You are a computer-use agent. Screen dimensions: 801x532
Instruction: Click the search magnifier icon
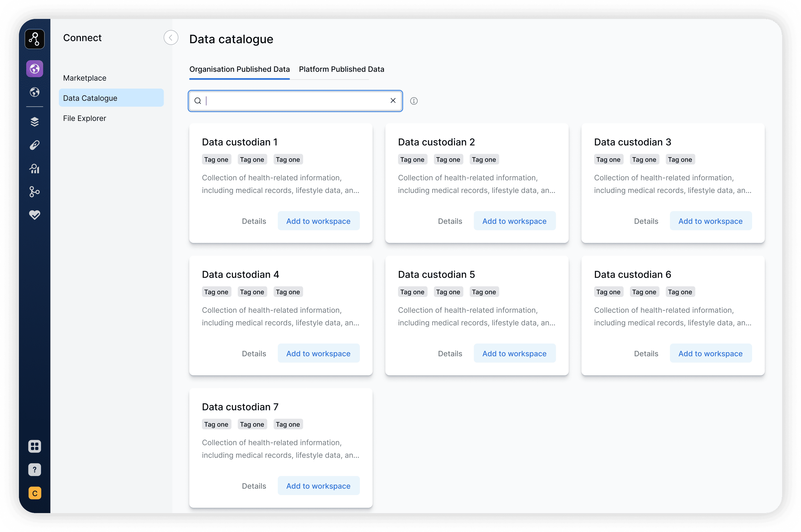click(x=198, y=101)
